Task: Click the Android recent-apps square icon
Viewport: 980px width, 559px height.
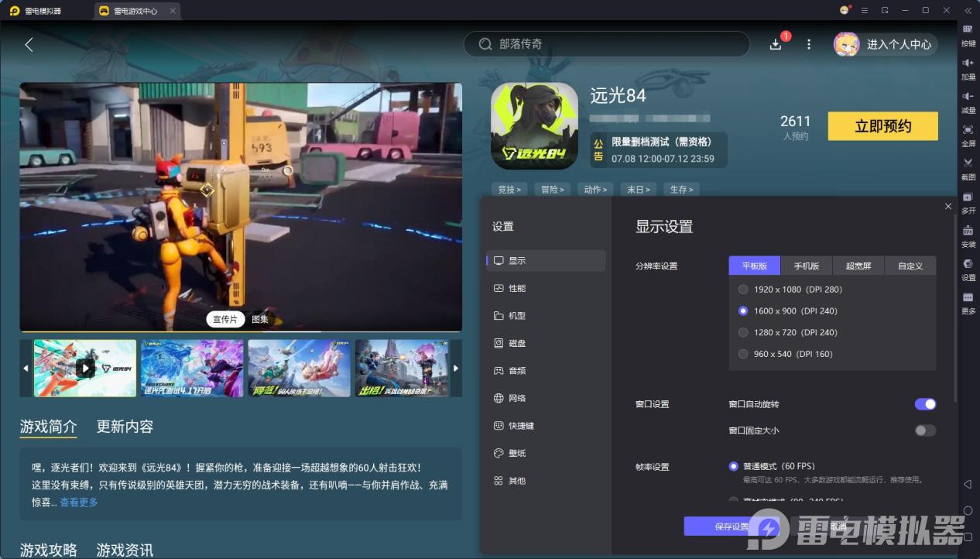Action: 968,537
